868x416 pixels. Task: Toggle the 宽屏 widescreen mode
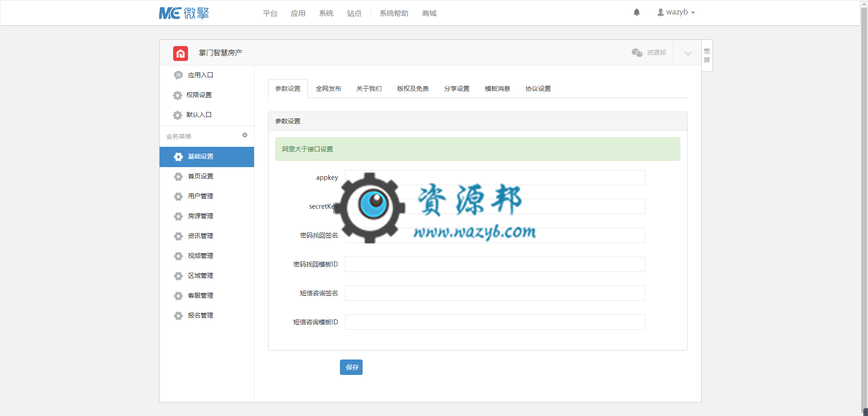(x=707, y=56)
